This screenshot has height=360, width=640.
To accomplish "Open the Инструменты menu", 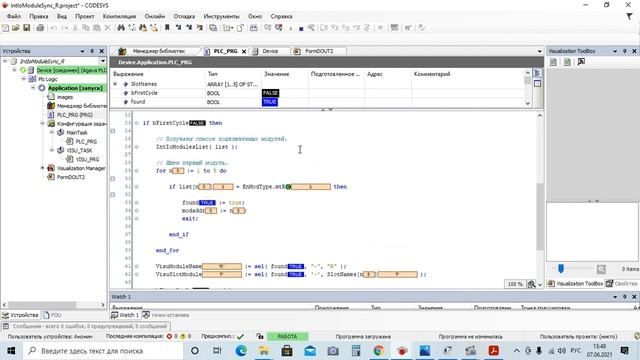I will [x=221, y=16].
